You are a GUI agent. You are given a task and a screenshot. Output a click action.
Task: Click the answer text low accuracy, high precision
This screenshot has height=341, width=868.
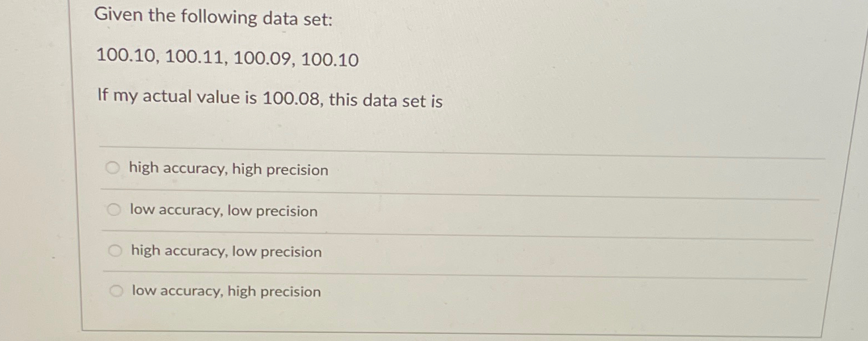click(226, 292)
